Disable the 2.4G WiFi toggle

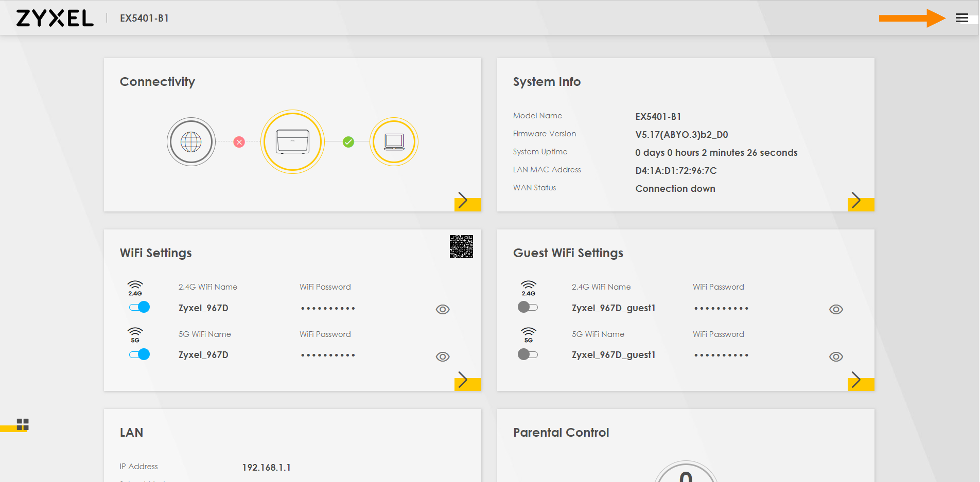(138, 307)
